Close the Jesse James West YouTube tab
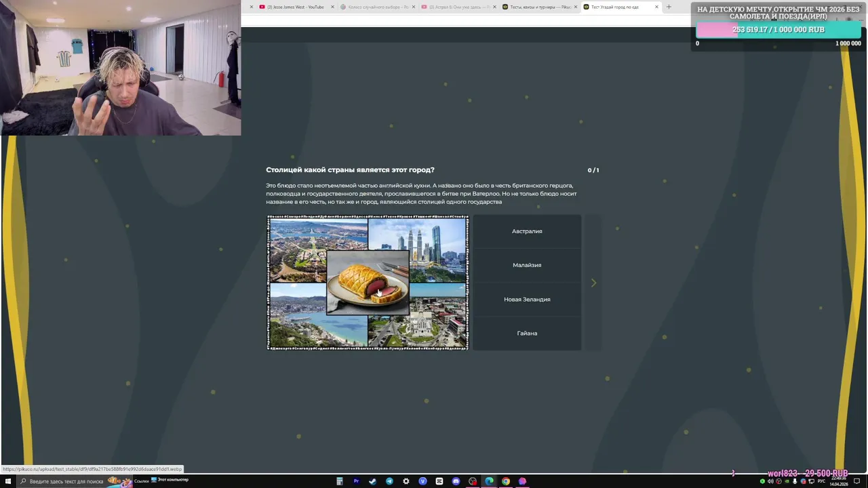868x488 pixels. click(332, 7)
